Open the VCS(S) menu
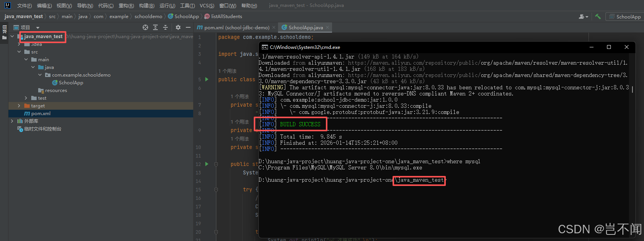Screen dimensions: 644x241 click(207, 5)
